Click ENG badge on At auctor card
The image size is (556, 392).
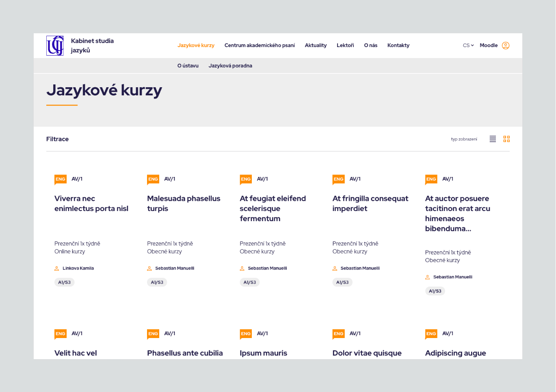click(431, 179)
